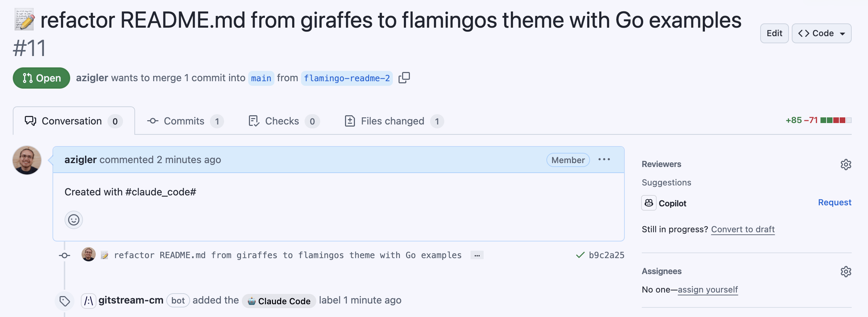The height and width of the screenshot is (317, 868).
Task: Open the Reviewers settings gear
Action: click(846, 165)
